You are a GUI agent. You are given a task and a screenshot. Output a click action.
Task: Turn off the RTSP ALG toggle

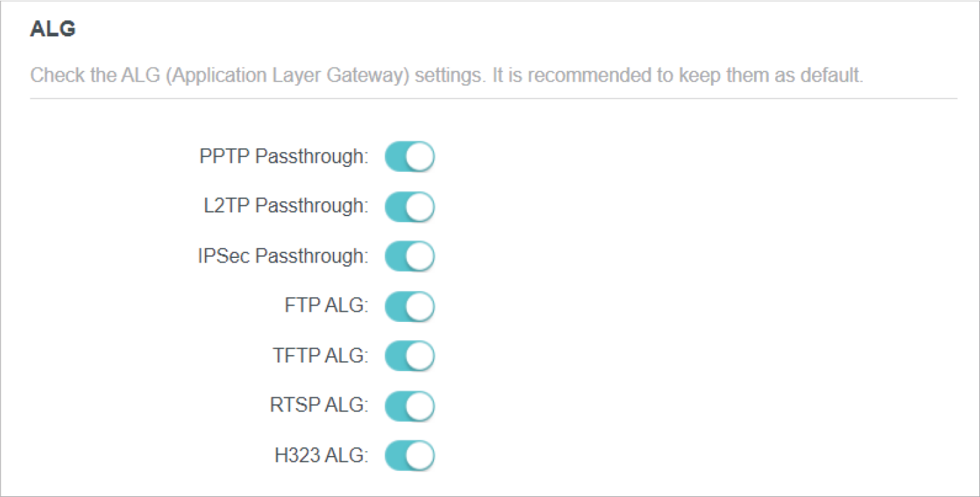coord(409,406)
